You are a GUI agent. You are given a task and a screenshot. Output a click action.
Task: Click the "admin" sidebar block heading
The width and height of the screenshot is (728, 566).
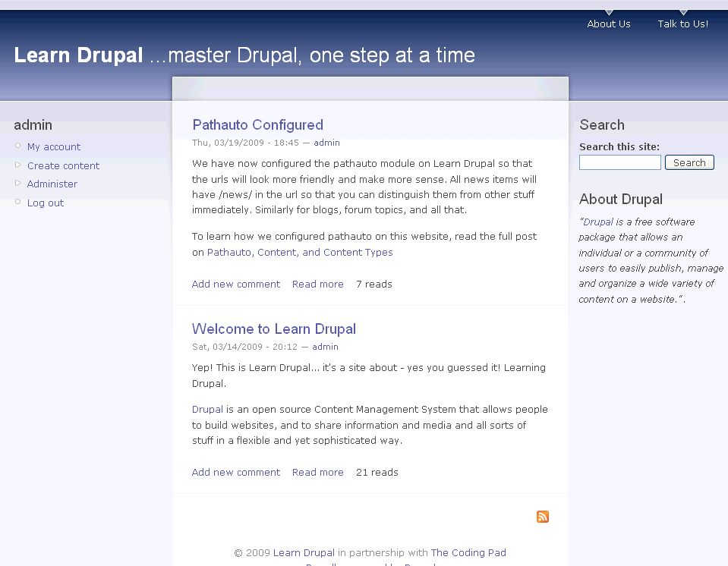33,124
